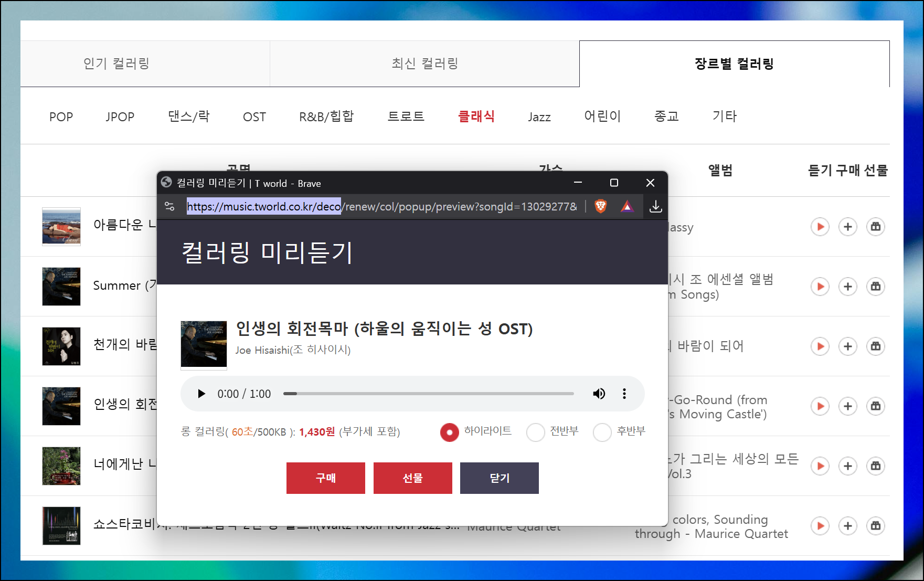Select the 클래식 genre
924x581 pixels.
pyautogui.click(x=476, y=117)
